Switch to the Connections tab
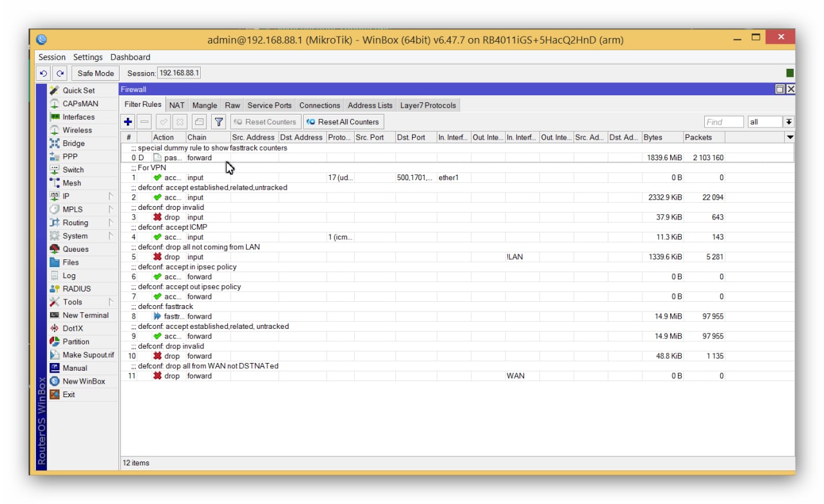Viewport: 824px width, 504px height. point(319,106)
